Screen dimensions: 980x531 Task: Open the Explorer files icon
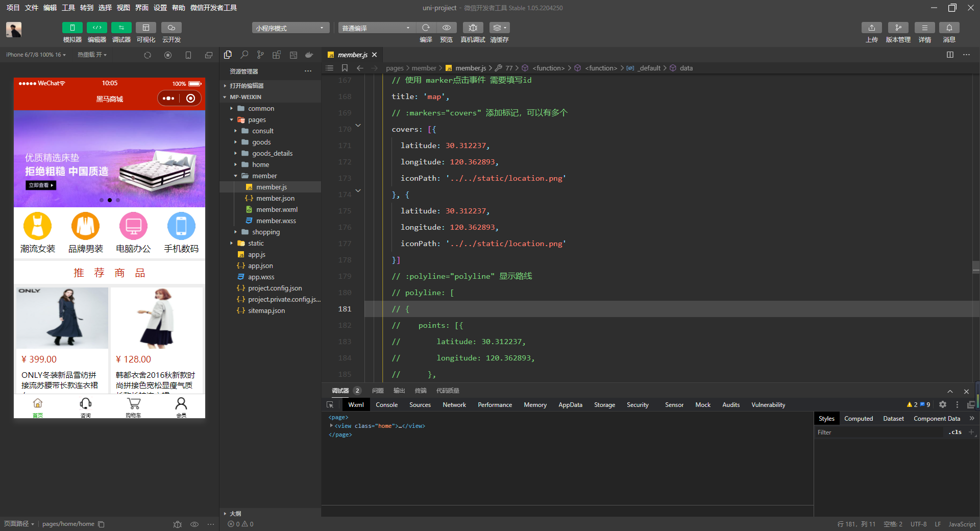(228, 55)
